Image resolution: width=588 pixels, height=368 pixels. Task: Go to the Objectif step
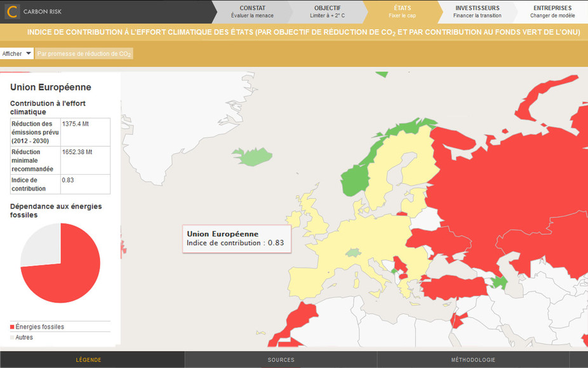pos(327,11)
